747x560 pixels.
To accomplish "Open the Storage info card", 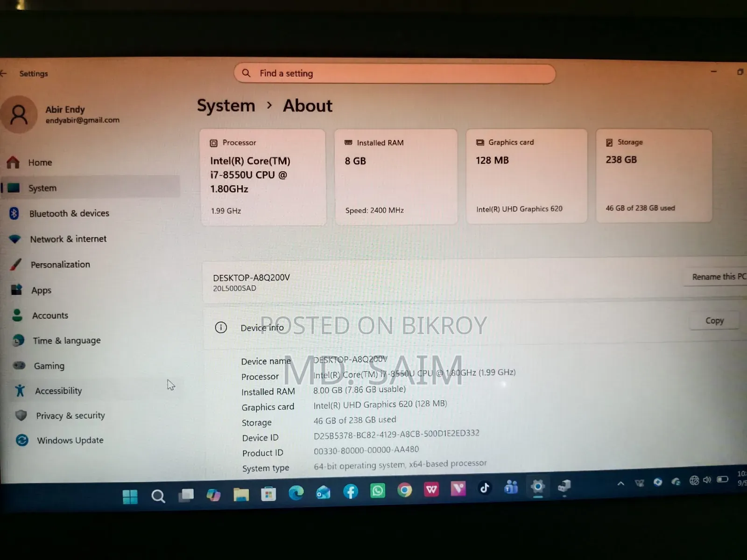I will tap(654, 176).
